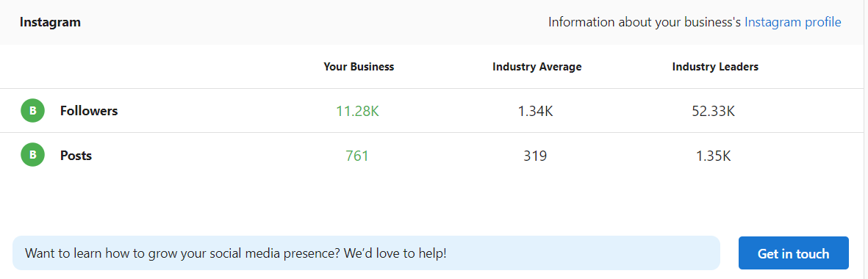This screenshot has height=279, width=868.
Task: Click the Posts grade B badge
Action: [32, 155]
